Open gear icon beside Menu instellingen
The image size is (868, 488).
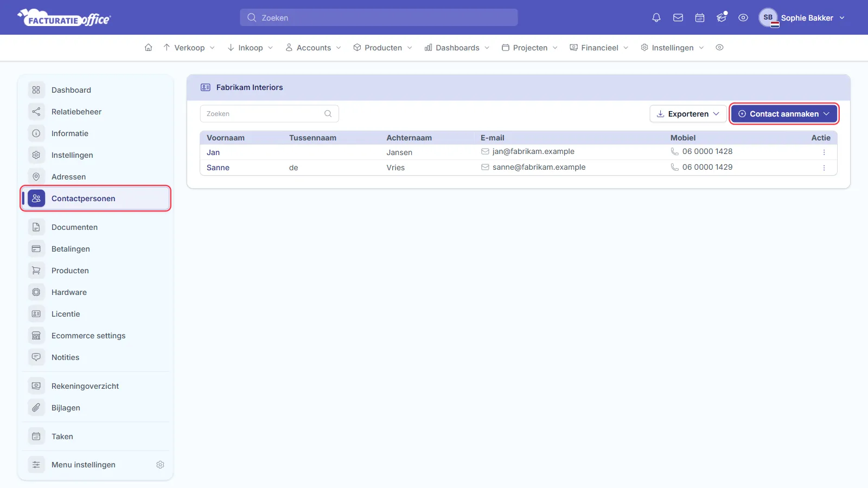point(160,465)
